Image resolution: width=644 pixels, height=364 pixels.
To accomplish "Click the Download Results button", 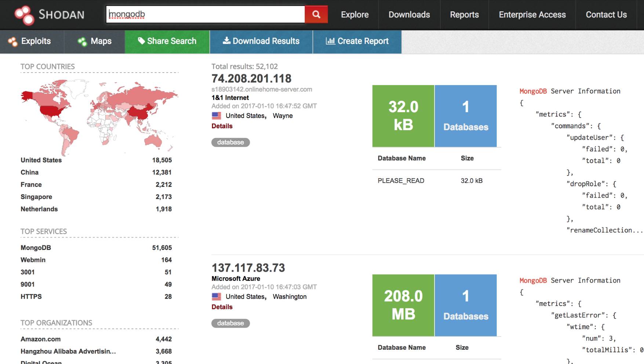I will (x=261, y=41).
